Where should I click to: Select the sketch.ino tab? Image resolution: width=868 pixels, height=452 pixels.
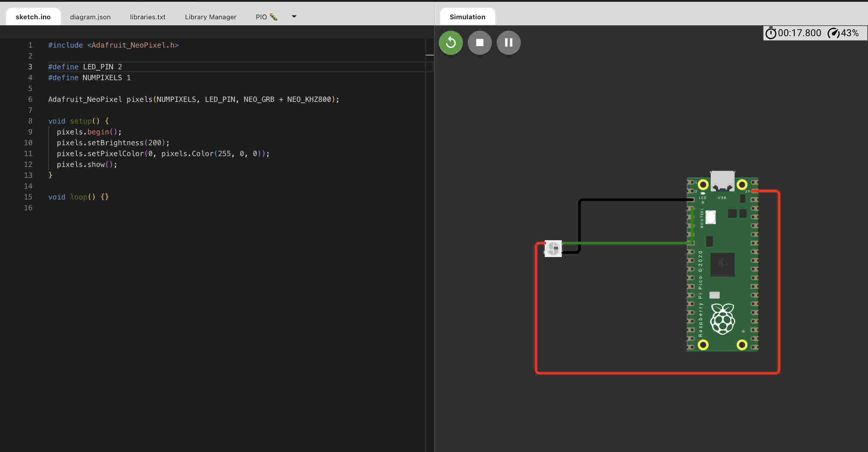[x=33, y=17]
